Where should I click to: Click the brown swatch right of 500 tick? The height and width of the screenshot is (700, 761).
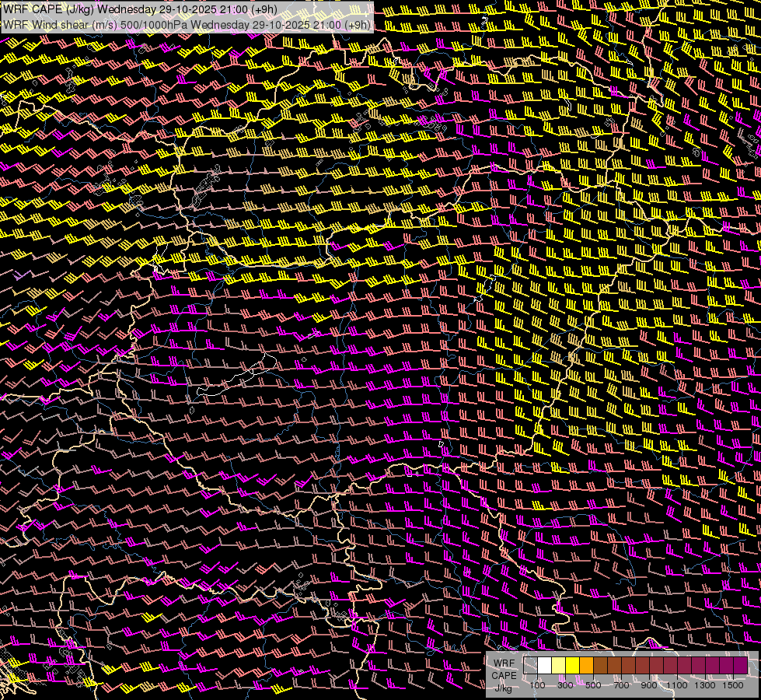(x=600, y=665)
